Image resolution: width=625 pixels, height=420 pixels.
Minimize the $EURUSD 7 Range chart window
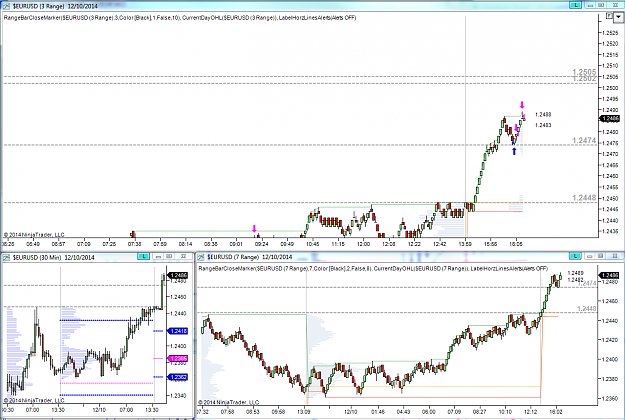pyautogui.click(x=590, y=256)
